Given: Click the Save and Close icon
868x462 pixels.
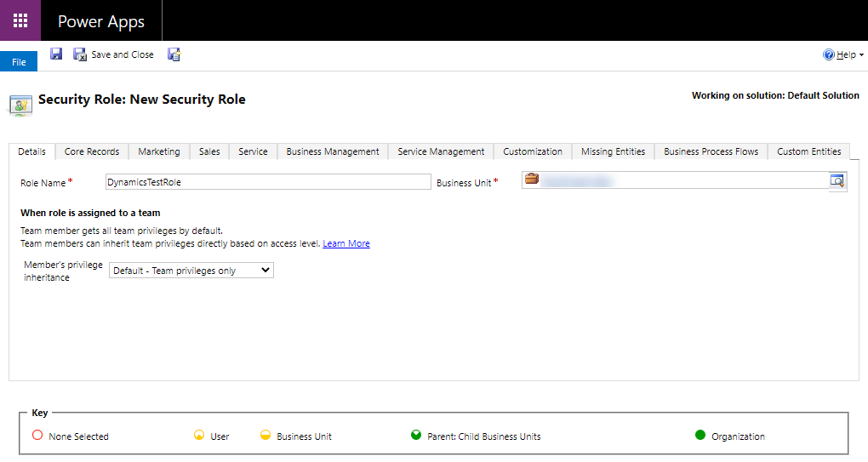Looking at the screenshot, I should click(80, 54).
